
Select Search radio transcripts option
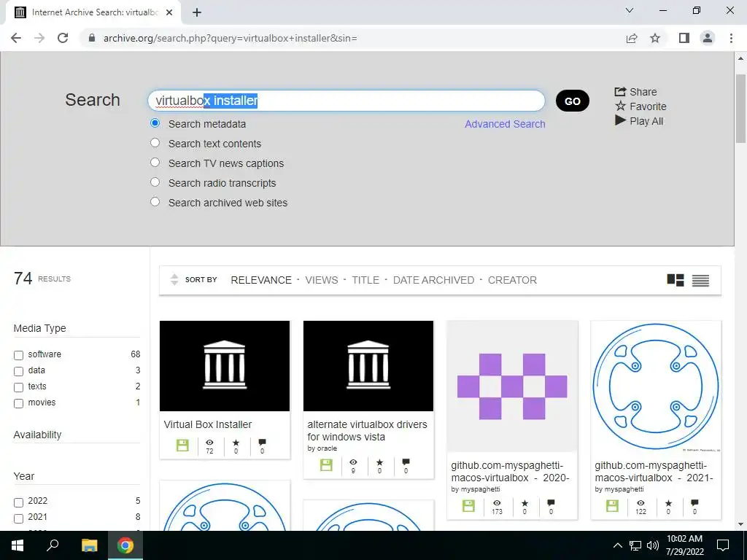click(x=155, y=182)
